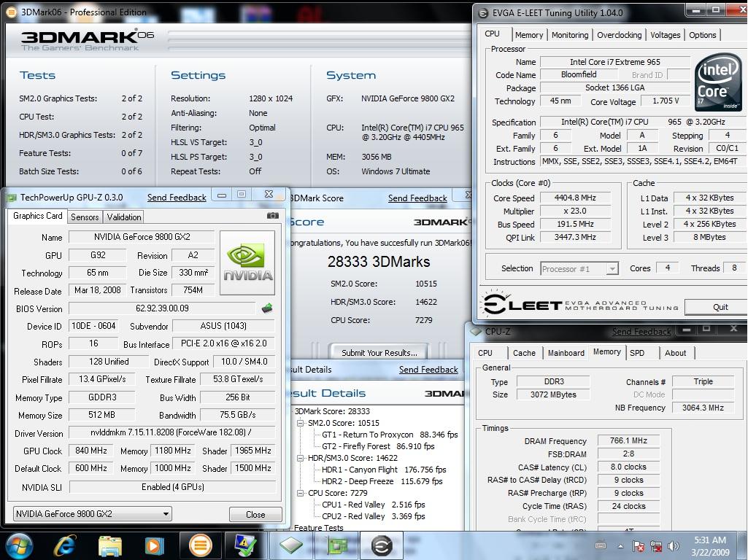Click Close button in GPU-Z
Screen dimensions: 748x560
click(255, 514)
